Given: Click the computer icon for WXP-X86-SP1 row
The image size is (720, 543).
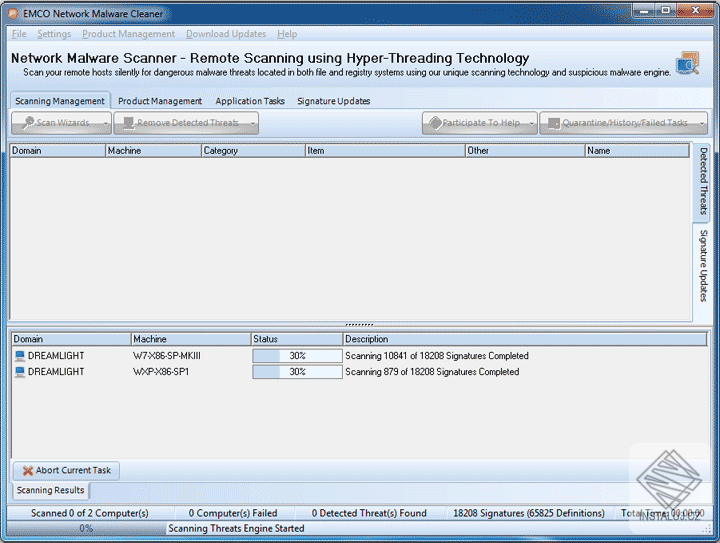Looking at the screenshot, I should [20, 372].
